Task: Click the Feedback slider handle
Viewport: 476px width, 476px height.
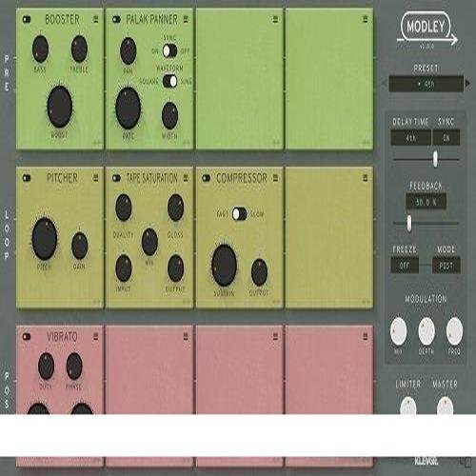Action: point(409,223)
